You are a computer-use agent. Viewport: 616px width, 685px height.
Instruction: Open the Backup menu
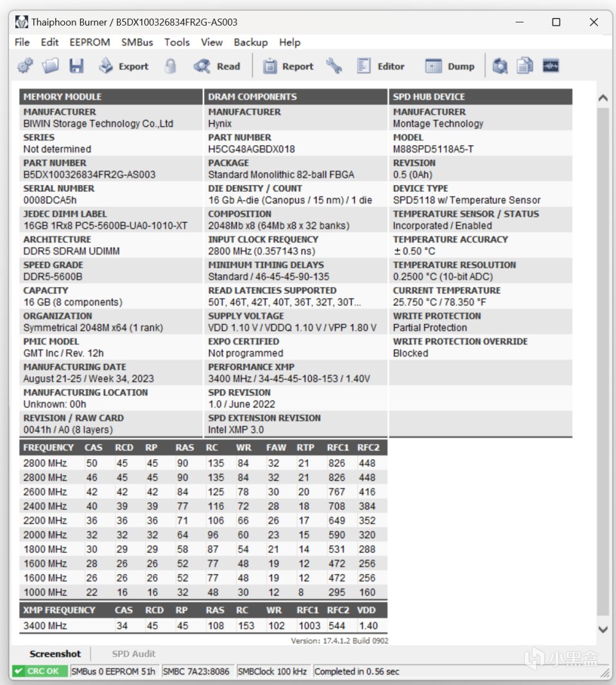[251, 42]
